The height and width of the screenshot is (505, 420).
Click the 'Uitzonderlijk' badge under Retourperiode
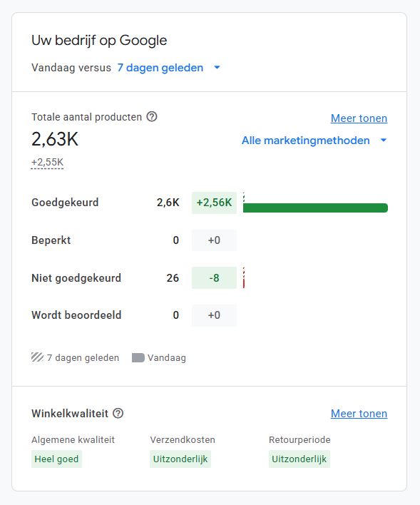coord(299,459)
